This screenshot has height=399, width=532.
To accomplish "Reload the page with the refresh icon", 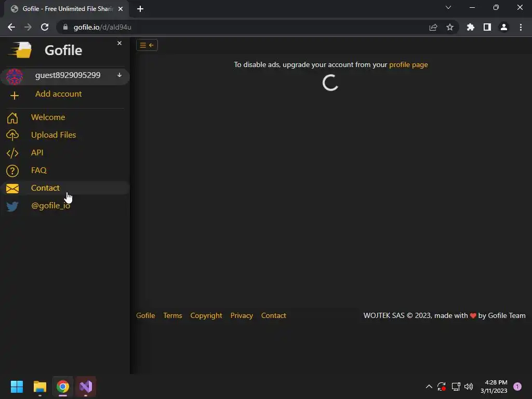I will pyautogui.click(x=45, y=27).
